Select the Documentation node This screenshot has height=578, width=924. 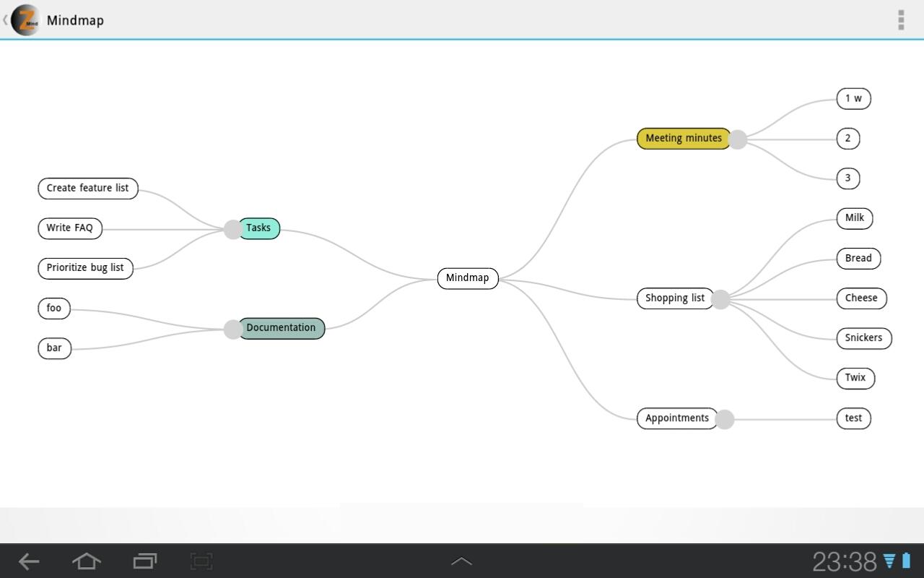coord(281,328)
